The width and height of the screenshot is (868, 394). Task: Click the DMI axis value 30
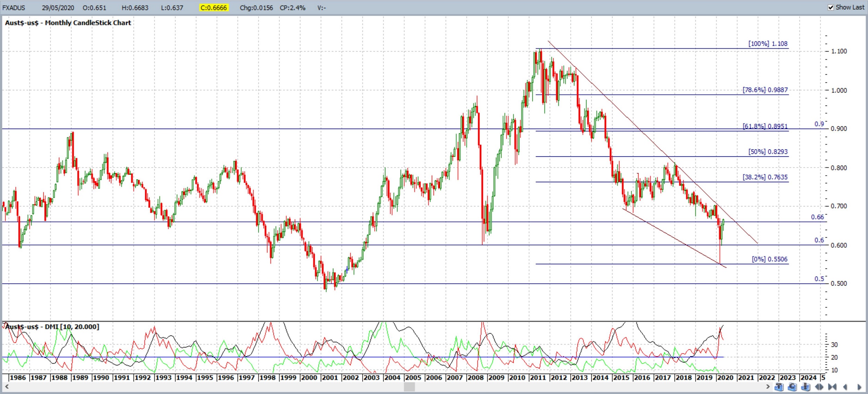834,345
